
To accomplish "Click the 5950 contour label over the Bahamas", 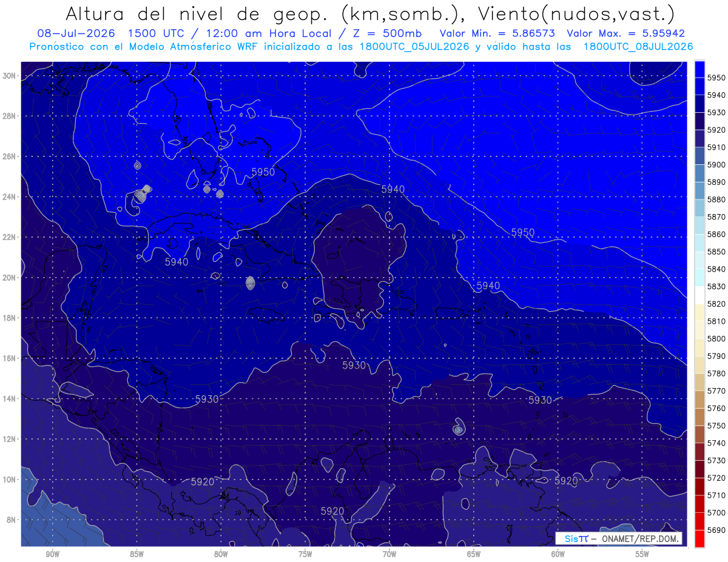I will click(263, 172).
